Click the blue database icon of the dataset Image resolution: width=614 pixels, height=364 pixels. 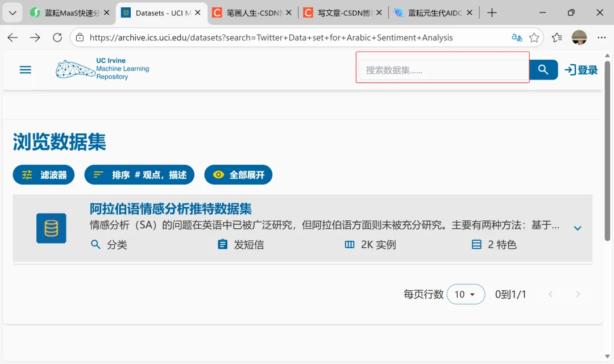[x=51, y=228]
